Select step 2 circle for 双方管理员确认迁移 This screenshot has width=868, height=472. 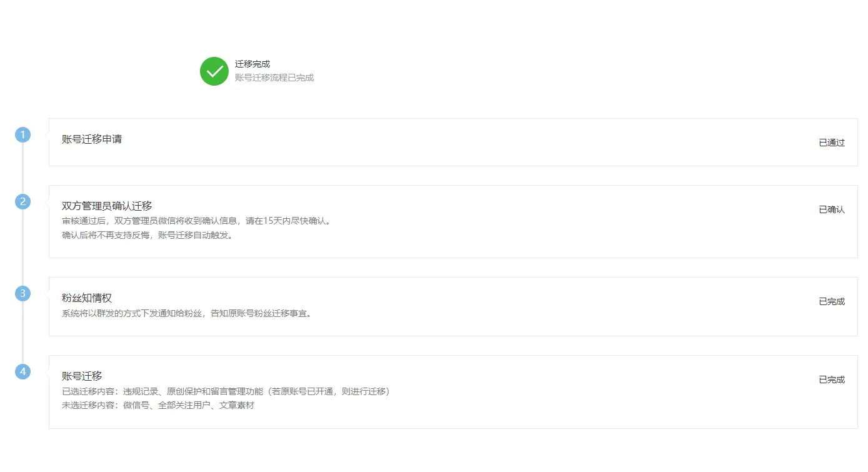click(23, 201)
